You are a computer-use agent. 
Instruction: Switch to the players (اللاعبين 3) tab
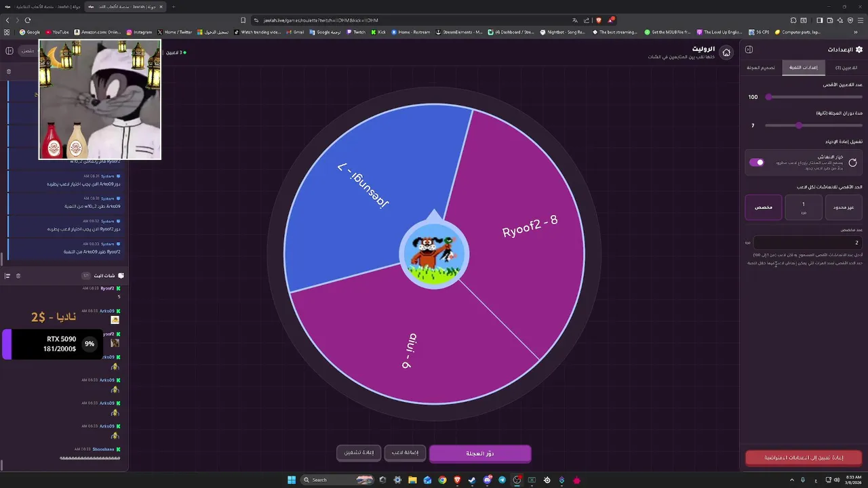pyautogui.click(x=846, y=68)
